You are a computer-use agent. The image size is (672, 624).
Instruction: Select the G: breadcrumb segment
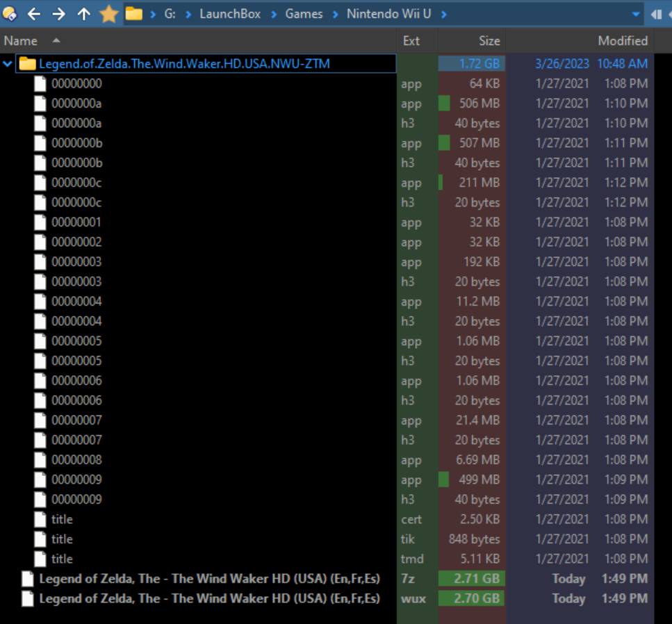coord(170,14)
